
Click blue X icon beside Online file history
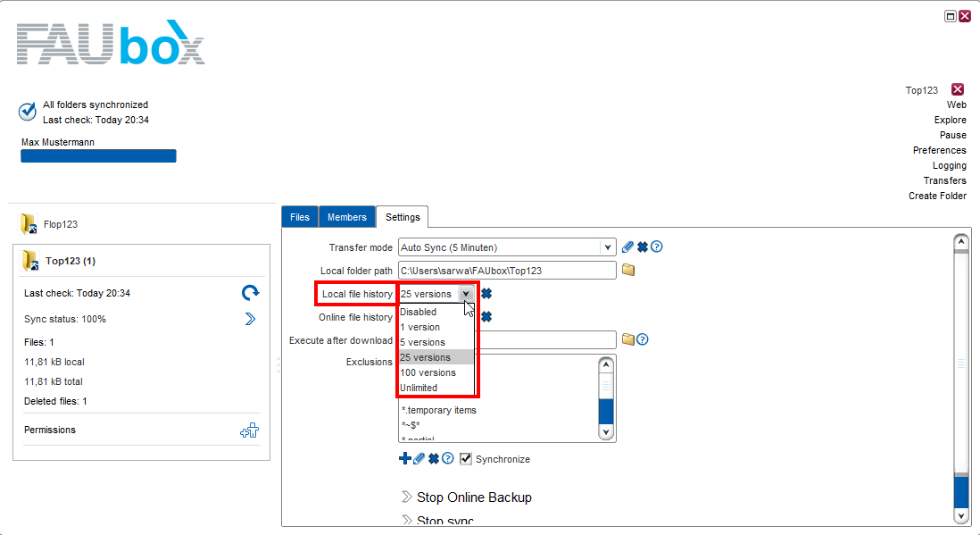486,316
